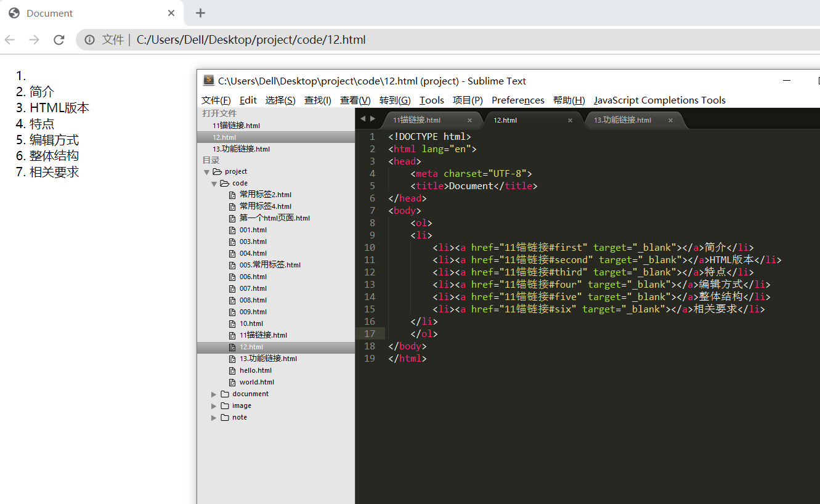The image size is (820, 504).
Task: Click the Chrome address bar URL
Action: 251,40
